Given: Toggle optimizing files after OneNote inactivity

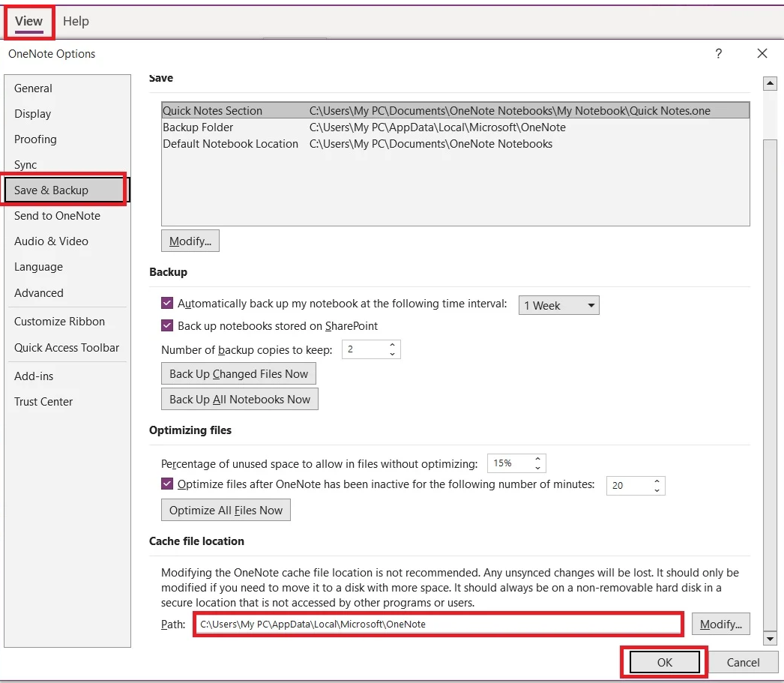Looking at the screenshot, I should 167,484.
